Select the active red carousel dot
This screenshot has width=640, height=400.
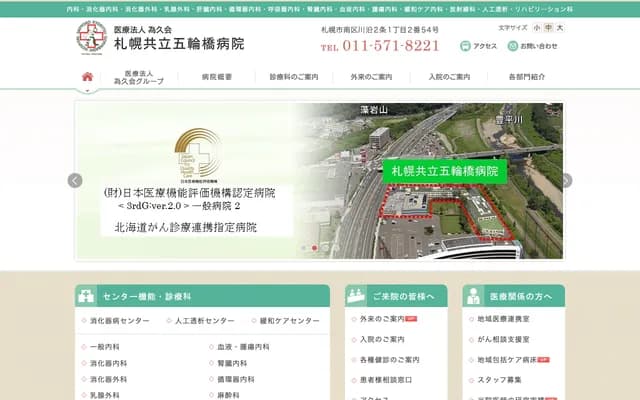(314, 247)
